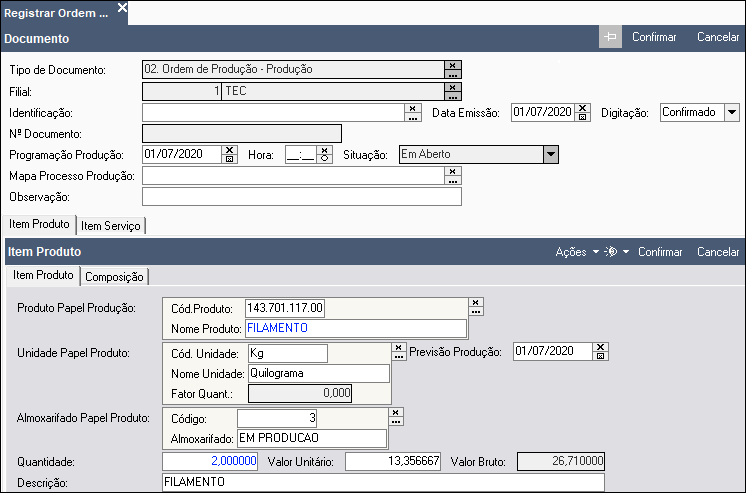
Task: Focus the Observação input field
Action: point(302,197)
